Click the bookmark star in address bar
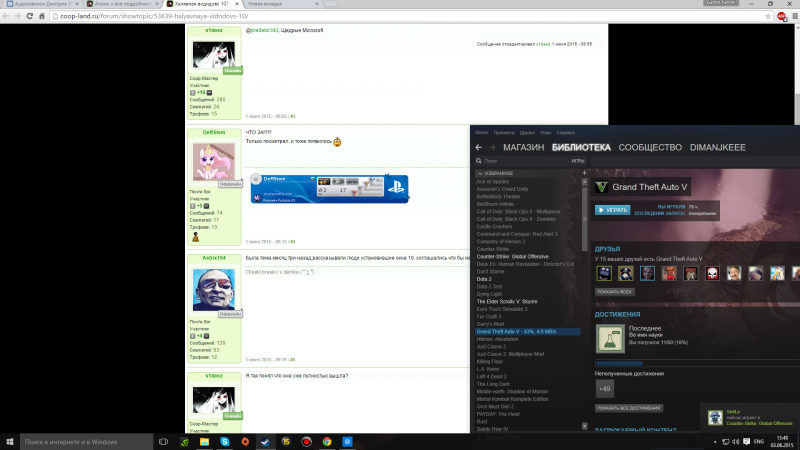Image resolution: width=800 pixels, height=450 pixels. pos(768,16)
